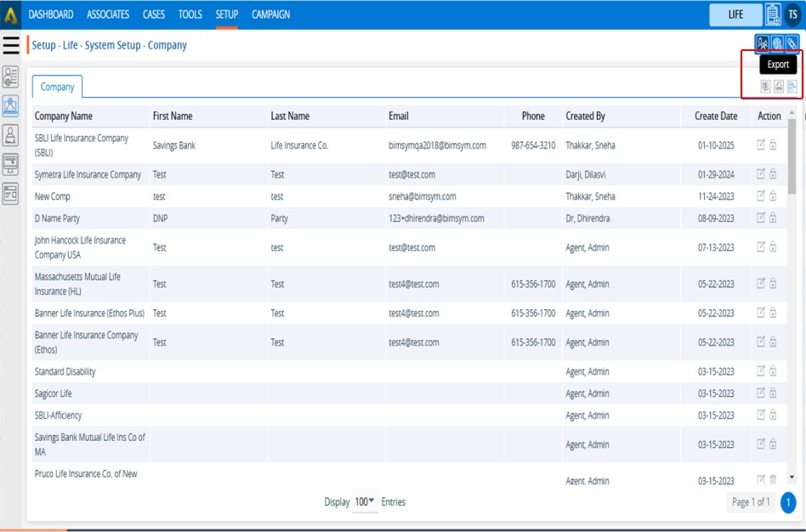The height and width of the screenshot is (532, 806).
Task: Open the SETUP menu
Action: (x=226, y=14)
